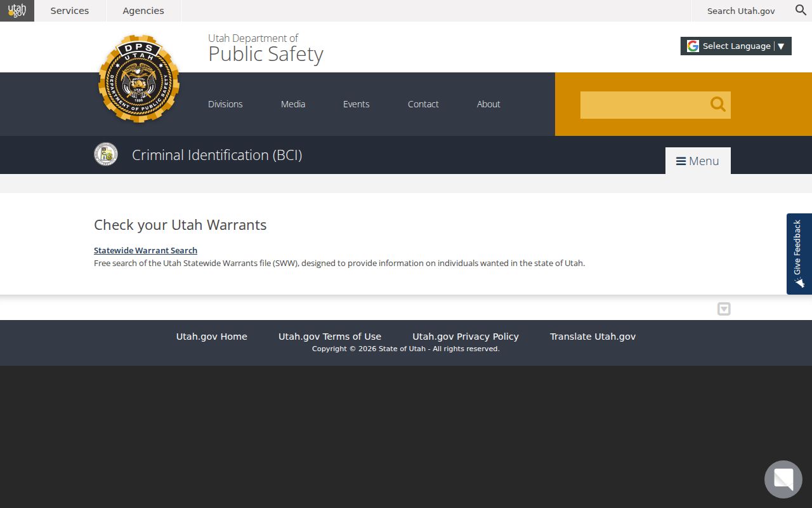
Task: Click the Check your Utah Warrants heading
Action: pos(180,225)
